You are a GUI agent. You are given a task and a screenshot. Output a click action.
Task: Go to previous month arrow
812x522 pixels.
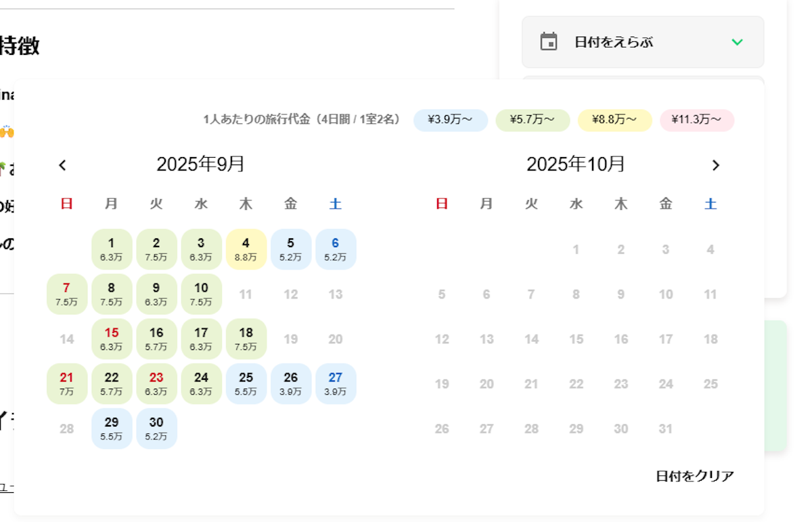[x=63, y=165]
